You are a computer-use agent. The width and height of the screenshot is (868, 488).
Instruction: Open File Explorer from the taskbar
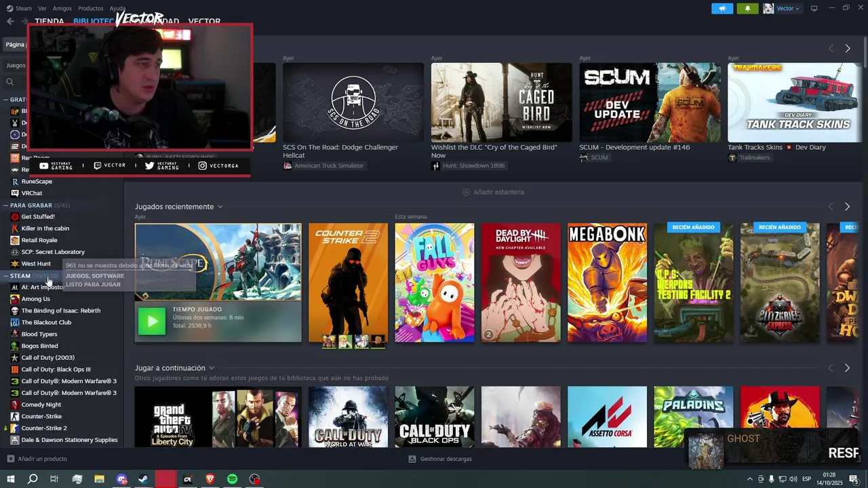click(99, 479)
